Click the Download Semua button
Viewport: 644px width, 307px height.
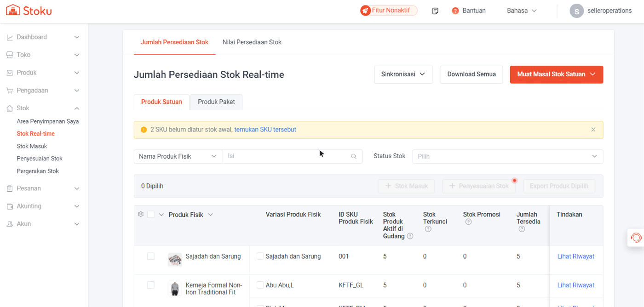471,74
